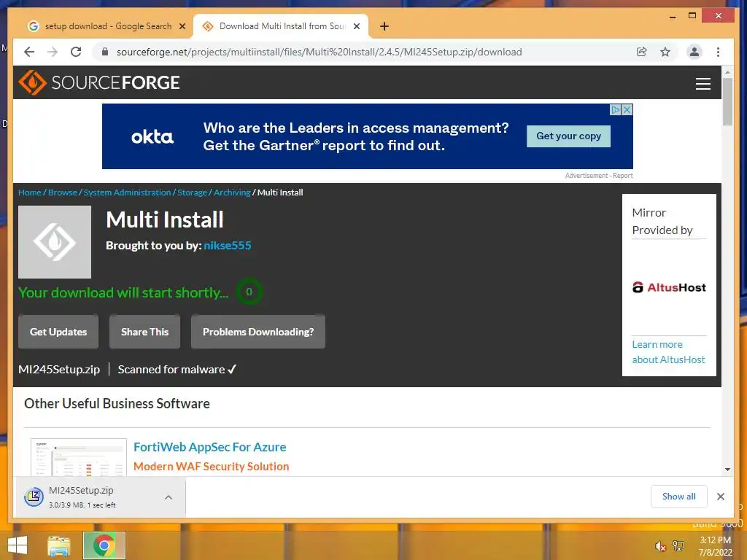Click the MI245Setup.zip file icon in downloads bar
The width and height of the screenshot is (747, 560).
tap(34, 497)
